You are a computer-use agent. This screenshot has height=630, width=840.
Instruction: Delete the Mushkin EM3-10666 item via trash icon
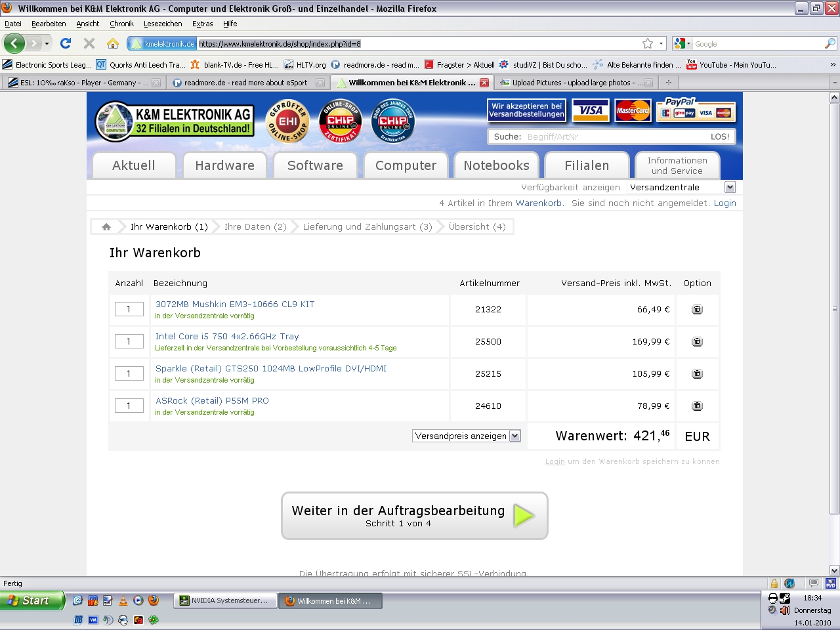click(697, 309)
